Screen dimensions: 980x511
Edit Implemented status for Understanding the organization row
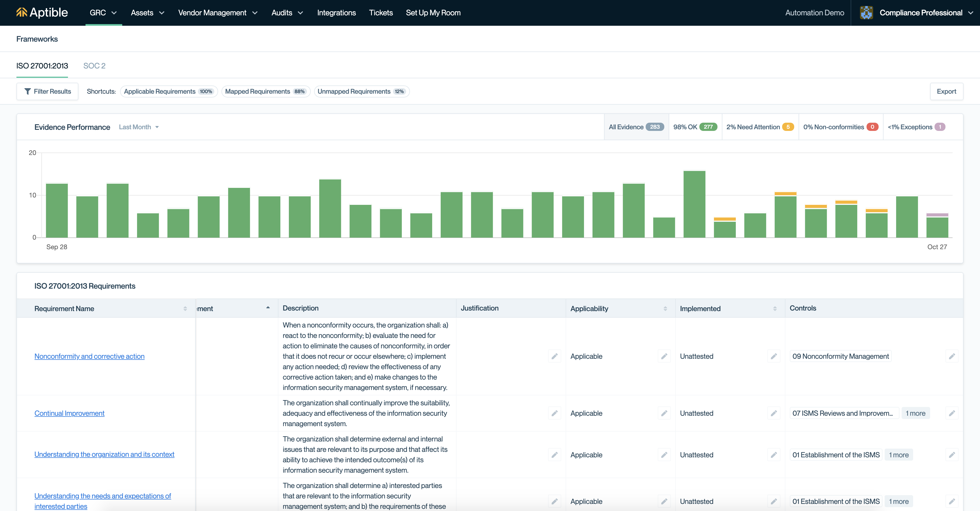(773, 455)
